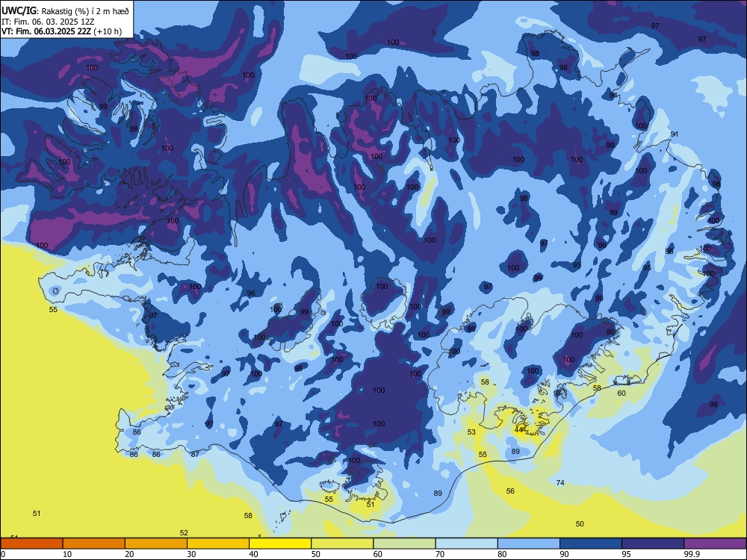Click the 95–99.9 dark navy legend band
Screen dimensions: 747x560
pos(653,544)
